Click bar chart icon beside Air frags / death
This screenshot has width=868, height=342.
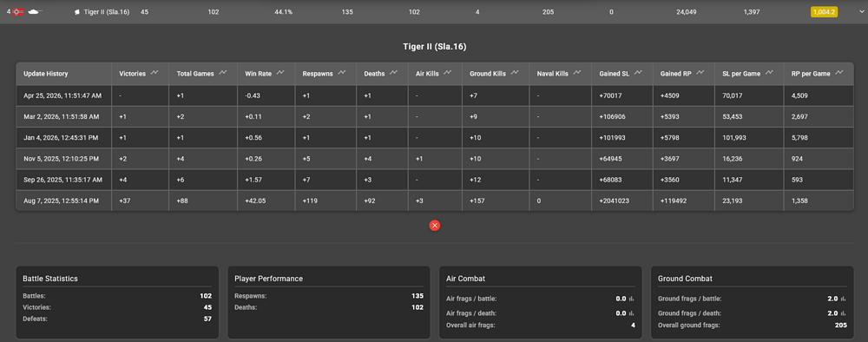tap(632, 313)
